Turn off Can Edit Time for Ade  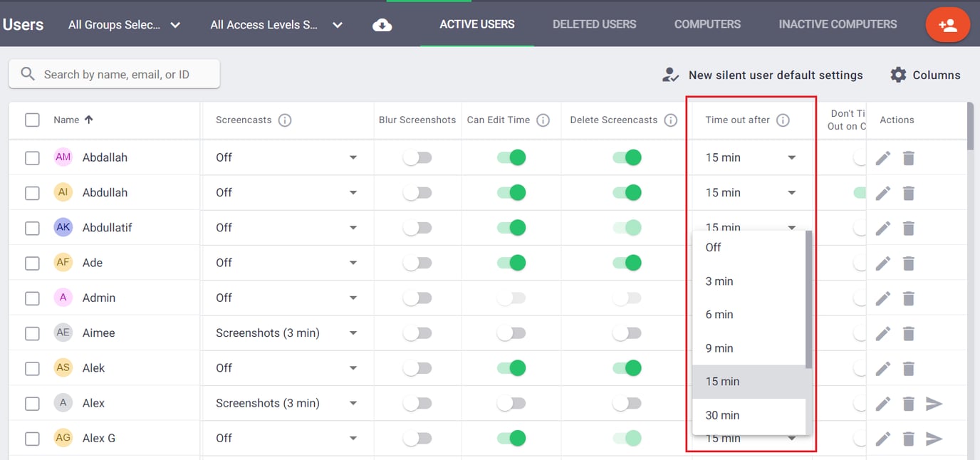point(511,263)
